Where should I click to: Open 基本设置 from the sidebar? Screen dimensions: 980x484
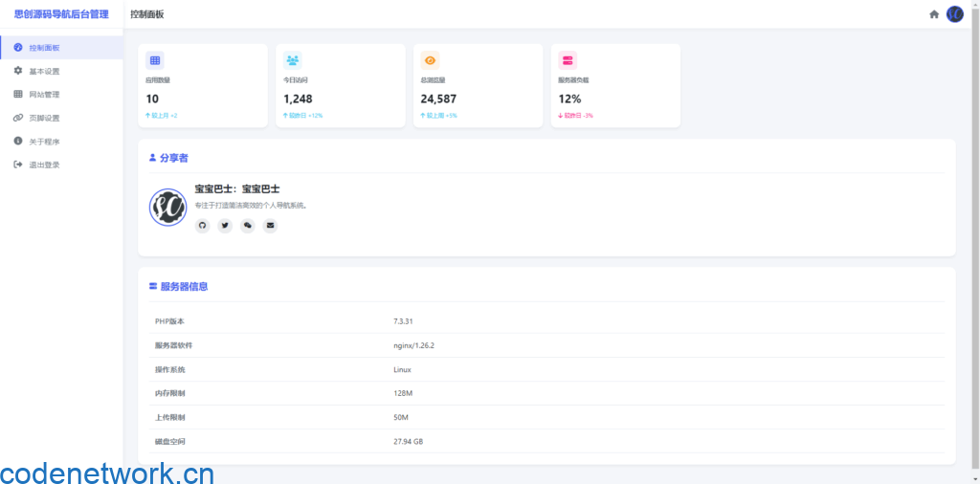pos(44,72)
